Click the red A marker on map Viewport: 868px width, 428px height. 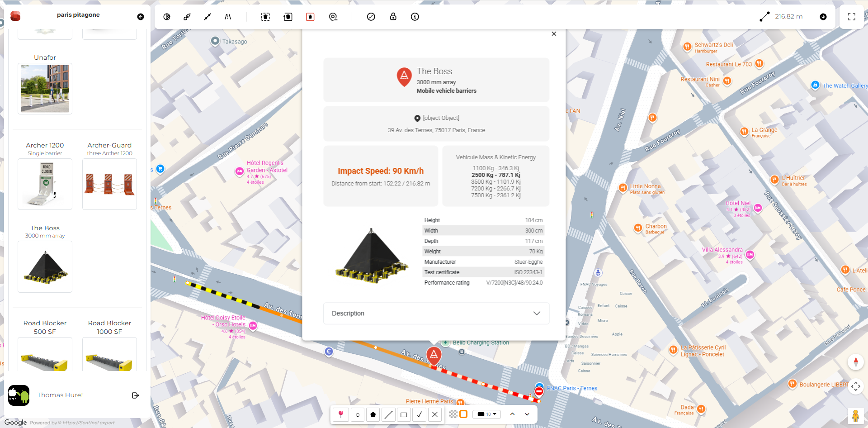434,356
